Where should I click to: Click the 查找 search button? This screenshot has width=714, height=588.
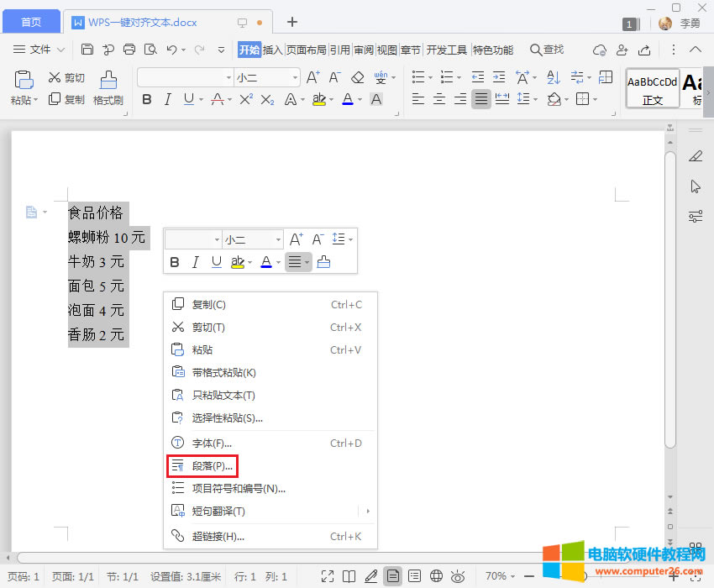coord(546,50)
